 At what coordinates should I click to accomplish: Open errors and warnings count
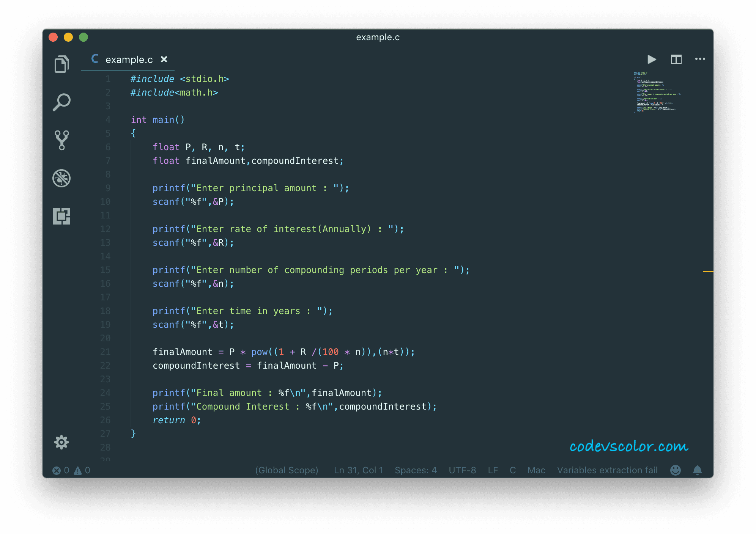(71, 470)
